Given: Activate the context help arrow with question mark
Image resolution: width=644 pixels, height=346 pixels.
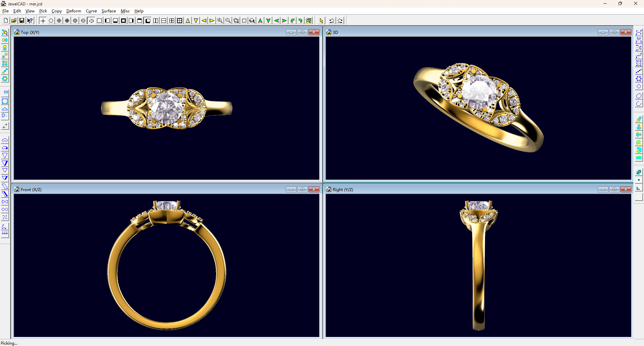Looking at the screenshot, I should pyautogui.click(x=30, y=20).
